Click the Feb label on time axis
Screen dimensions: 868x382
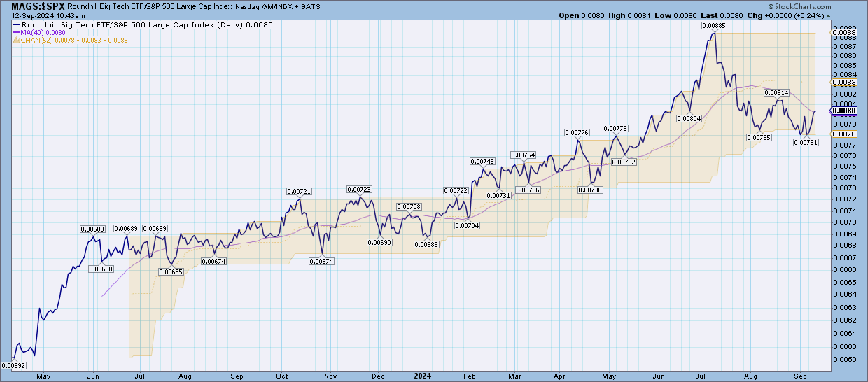(469, 376)
